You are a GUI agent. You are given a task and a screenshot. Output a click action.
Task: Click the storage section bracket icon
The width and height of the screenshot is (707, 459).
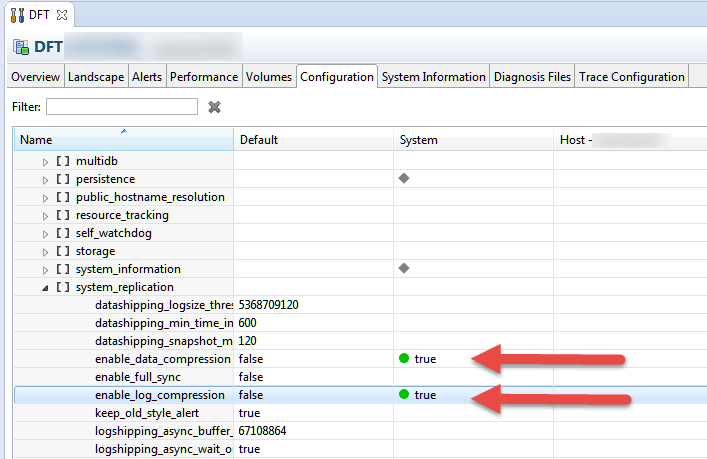click(63, 251)
